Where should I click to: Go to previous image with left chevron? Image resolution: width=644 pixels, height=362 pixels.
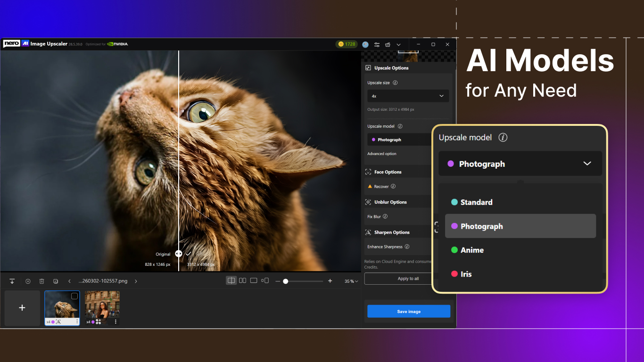69,281
